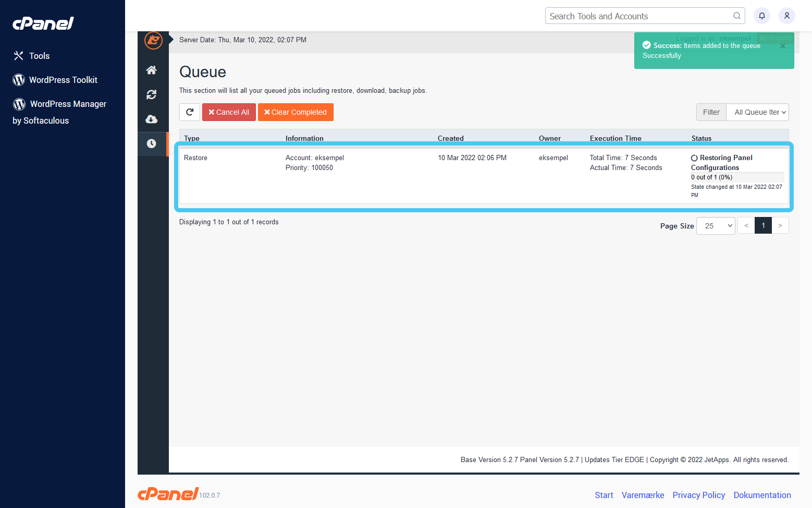
Task: Select the restore (circular arrows) sidebar icon
Action: point(152,94)
